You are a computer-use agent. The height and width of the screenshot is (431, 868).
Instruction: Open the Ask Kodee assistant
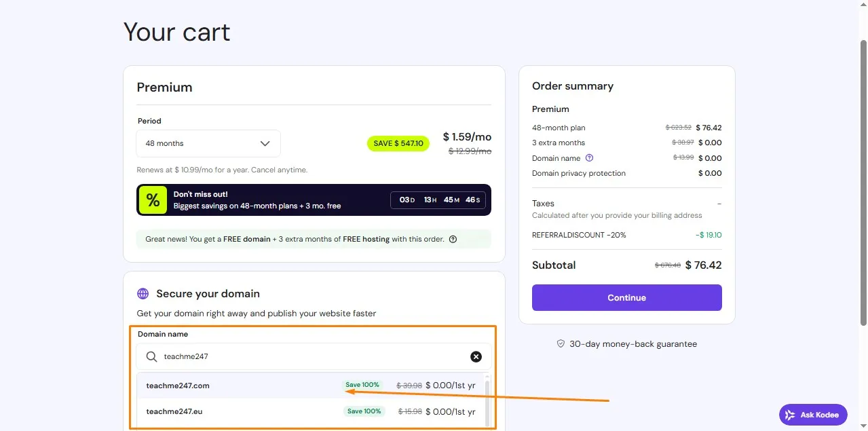[812, 415]
